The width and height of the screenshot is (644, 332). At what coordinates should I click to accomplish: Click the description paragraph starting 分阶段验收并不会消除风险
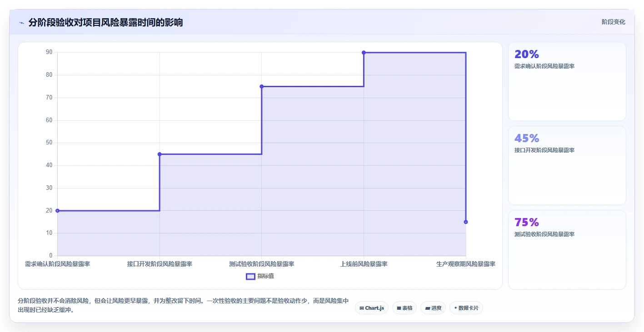point(183,306)
